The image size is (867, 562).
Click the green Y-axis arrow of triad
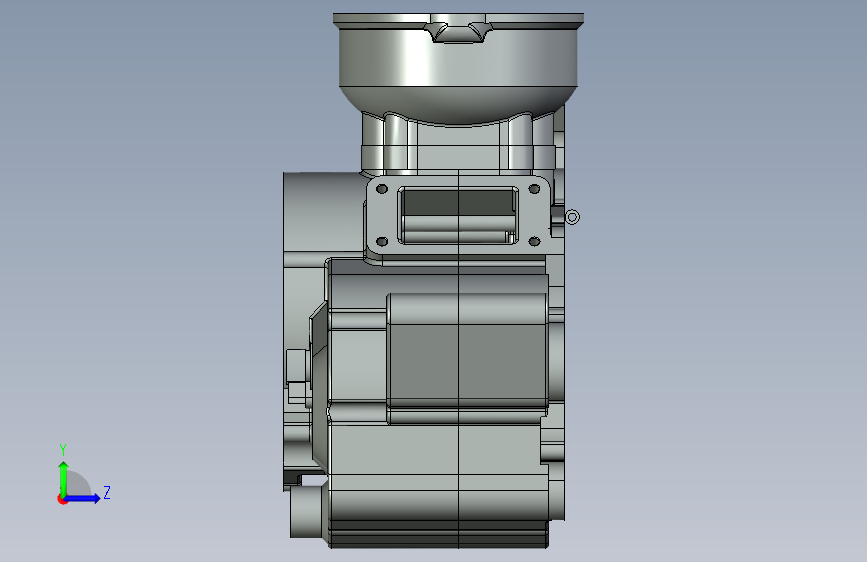pos(64,478)
